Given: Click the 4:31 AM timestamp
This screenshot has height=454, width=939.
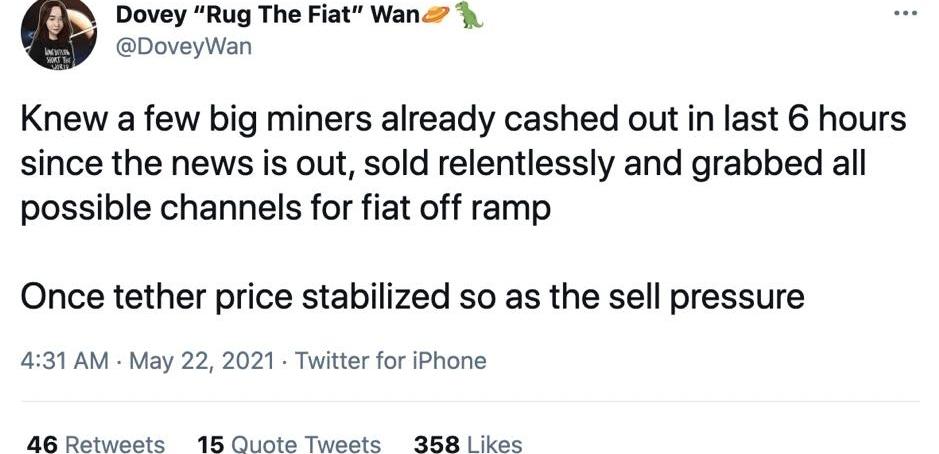Looking at the screenshot, I should coord(65,361).
